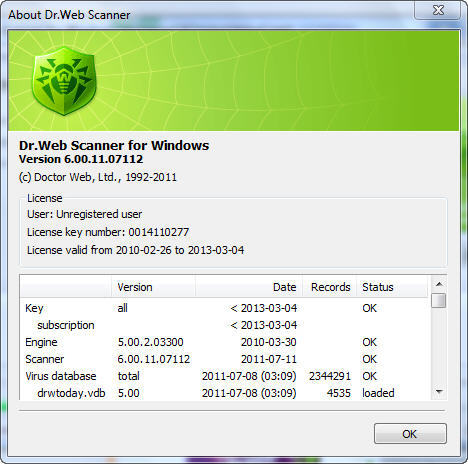
Task: Select the Key row
Action: [224, 308]
